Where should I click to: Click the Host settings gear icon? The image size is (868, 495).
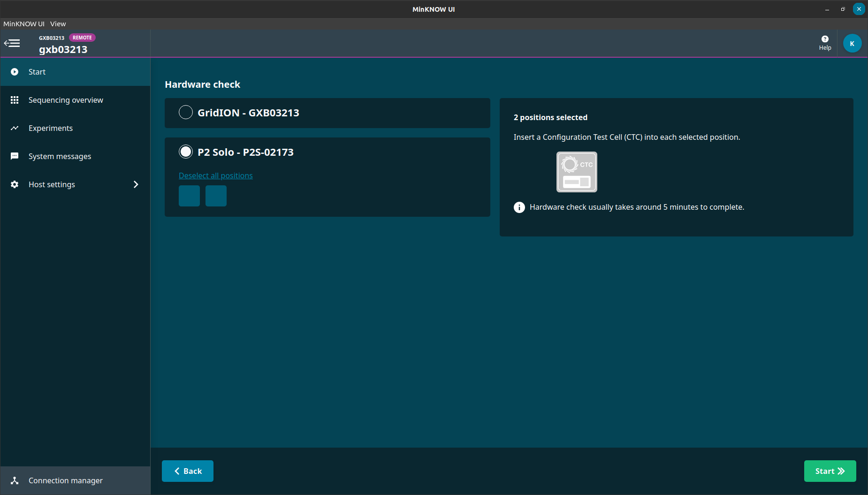pos(15,184)
